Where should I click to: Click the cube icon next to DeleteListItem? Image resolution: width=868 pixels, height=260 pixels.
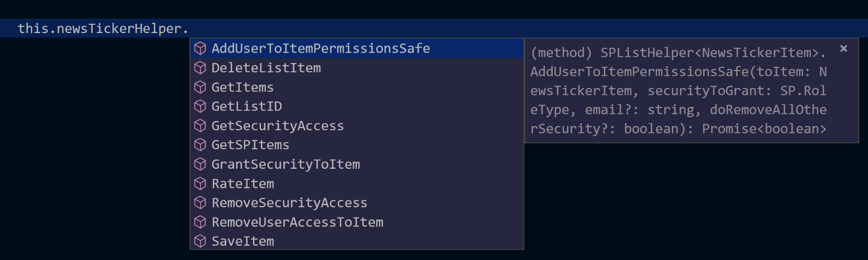200,68
